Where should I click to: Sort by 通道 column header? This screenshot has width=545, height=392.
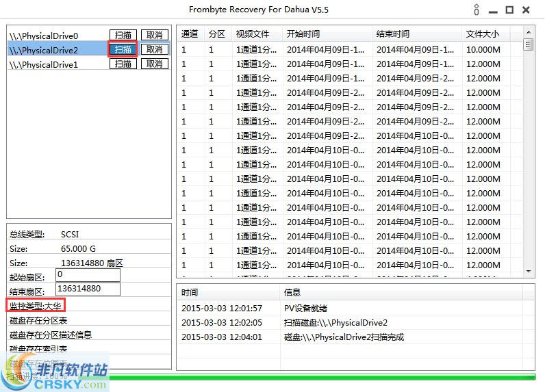click(191, 34)
